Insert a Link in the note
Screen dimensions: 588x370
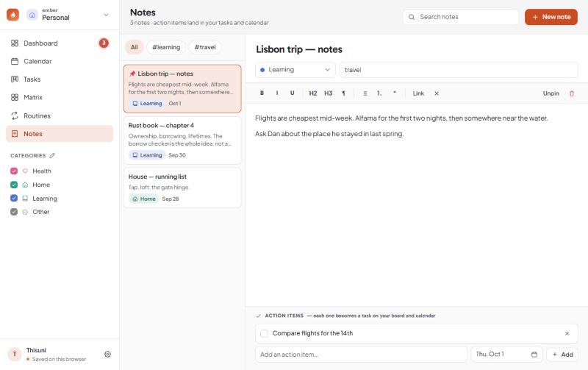(x=418, y=93)
